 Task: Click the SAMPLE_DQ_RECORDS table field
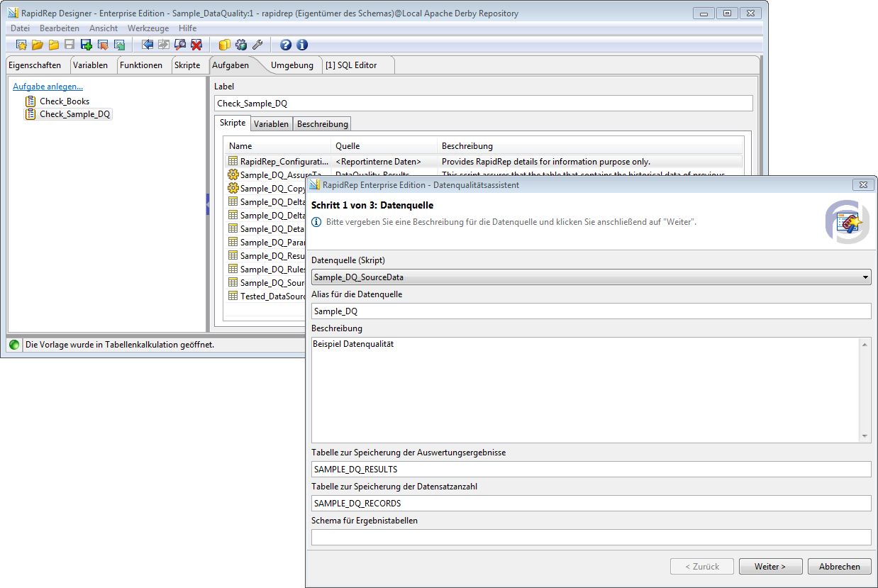591,504
